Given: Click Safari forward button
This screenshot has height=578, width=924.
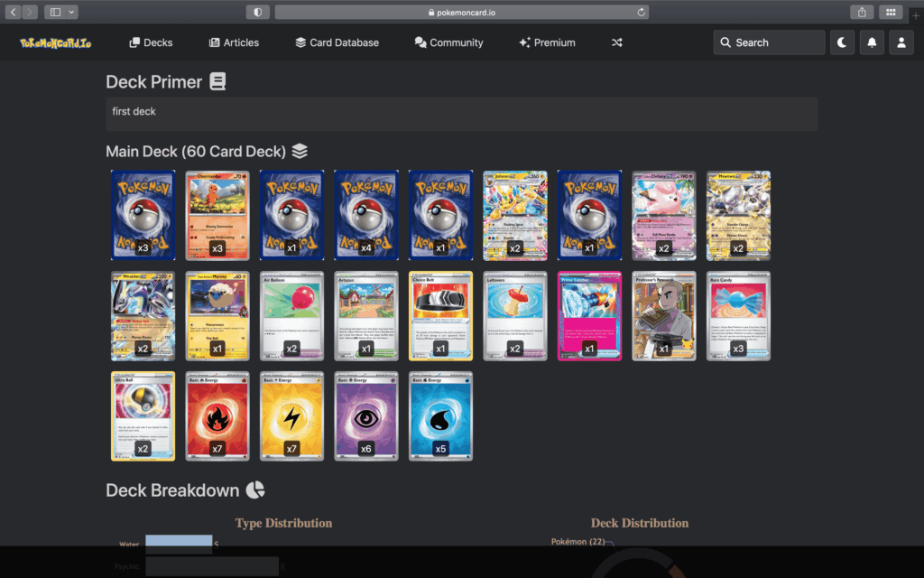Looking at the screenshot, I should click(30, 12).
